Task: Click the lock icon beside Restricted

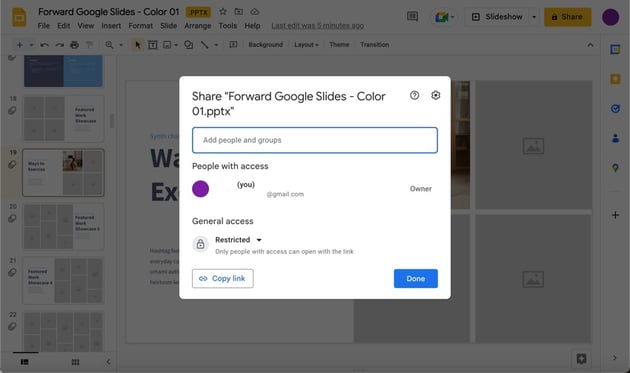Action: (x=200, y=244)
